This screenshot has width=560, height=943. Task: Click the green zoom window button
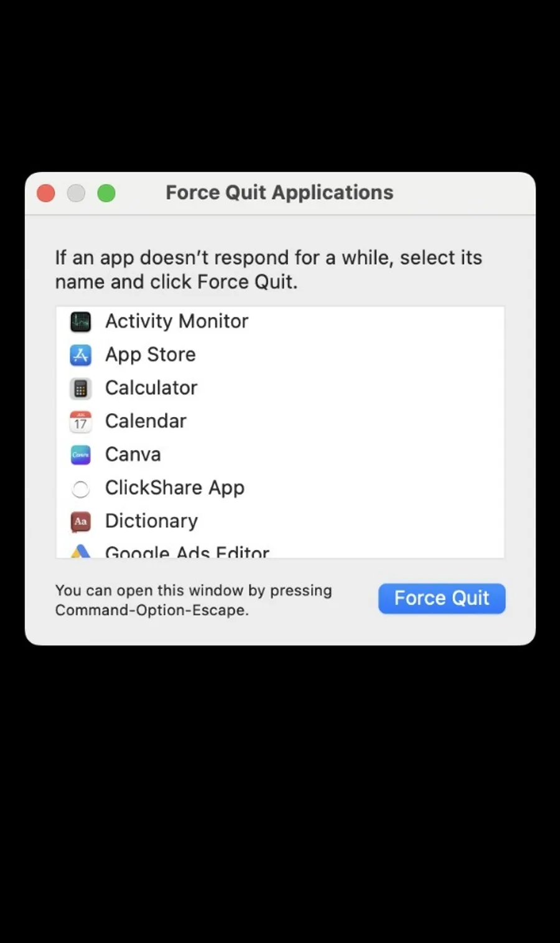click(106, 194)
